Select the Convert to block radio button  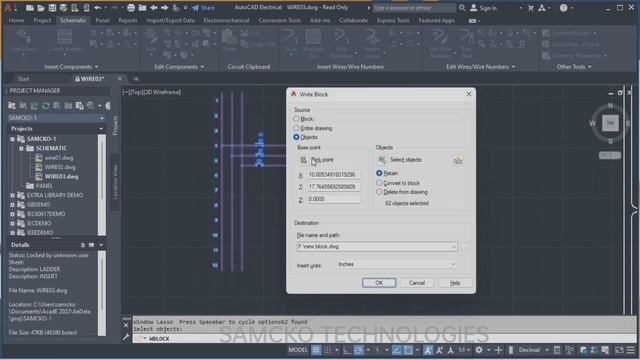[x=379, y=183]
